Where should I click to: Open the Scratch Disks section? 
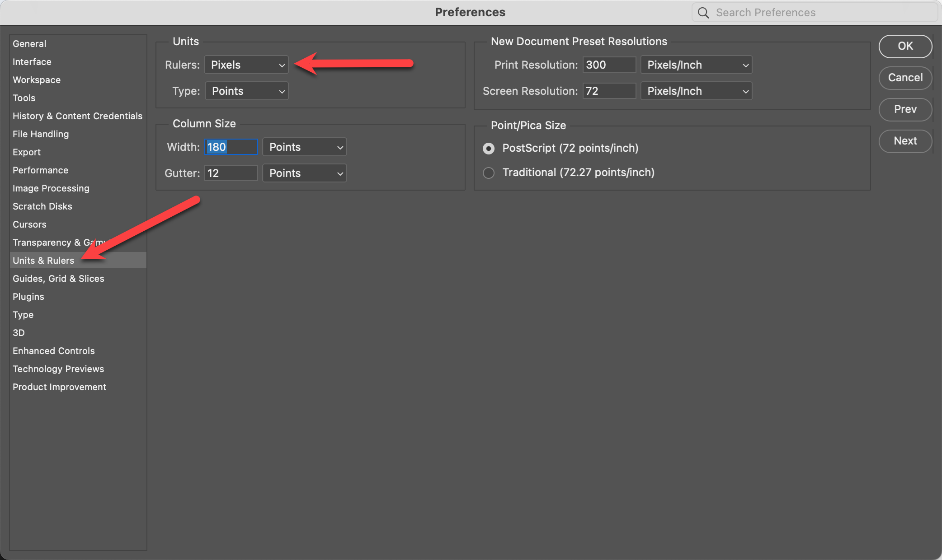point(42,206)
